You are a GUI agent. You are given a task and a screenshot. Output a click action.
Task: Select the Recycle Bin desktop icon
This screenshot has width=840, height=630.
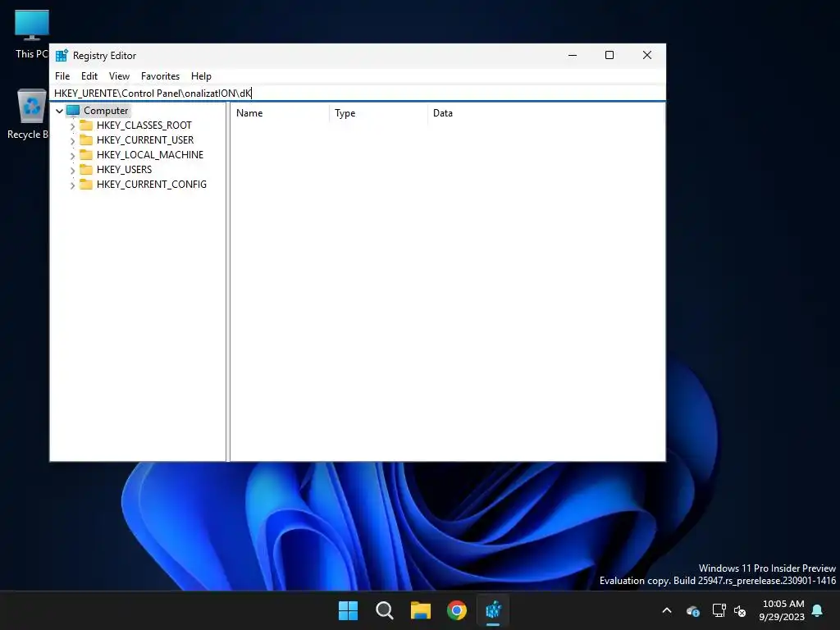30,114
